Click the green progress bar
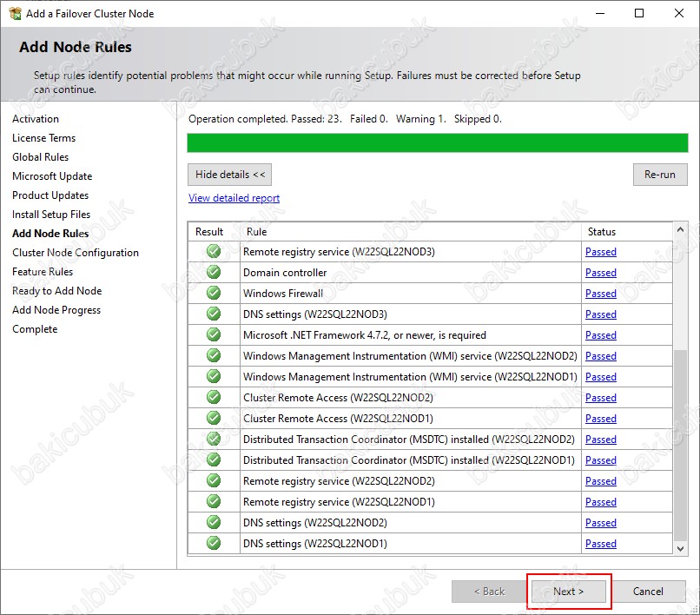The image size is (700, 615). [438, 143]
